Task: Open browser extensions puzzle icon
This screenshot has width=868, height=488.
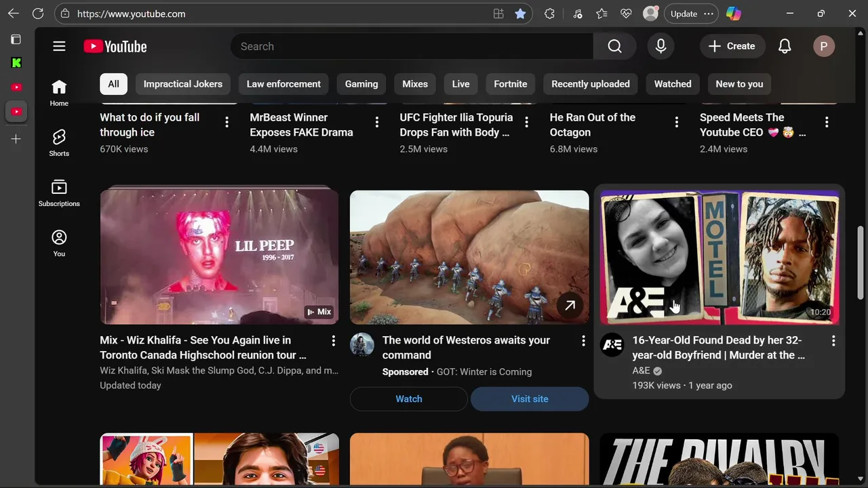Action: (x=549, y=14)
